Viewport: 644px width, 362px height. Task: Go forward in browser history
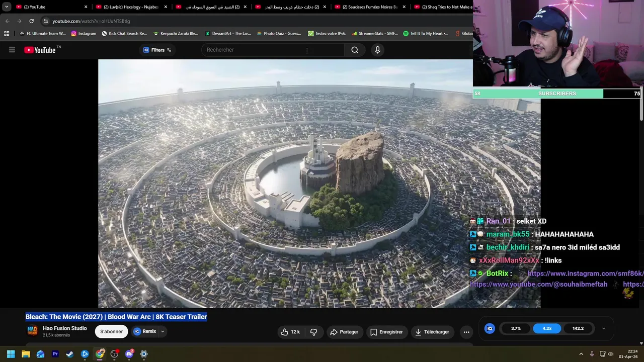[x=19, y=21]
